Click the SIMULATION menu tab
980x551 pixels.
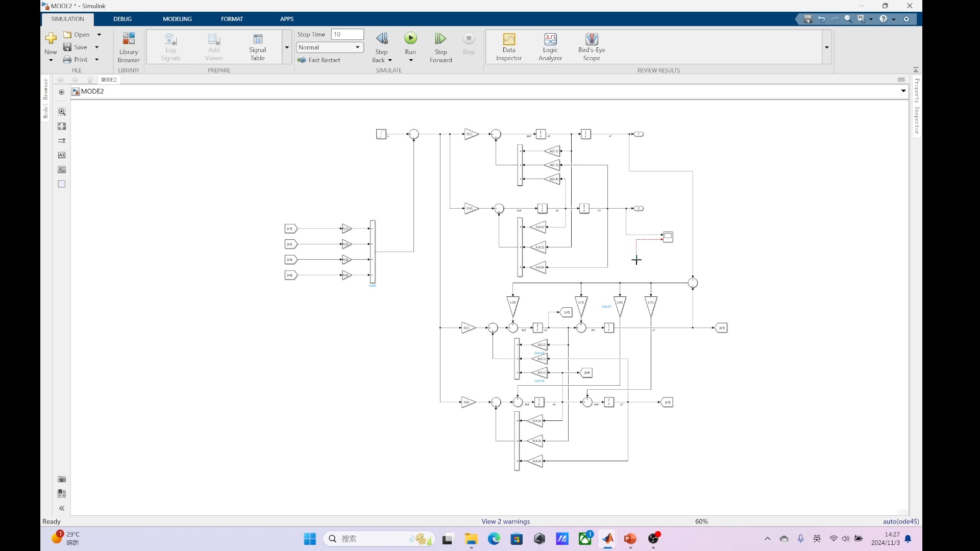[x=67, y=18]
